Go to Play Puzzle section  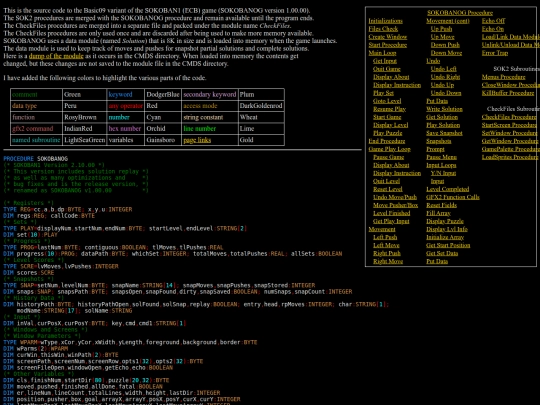387,133
